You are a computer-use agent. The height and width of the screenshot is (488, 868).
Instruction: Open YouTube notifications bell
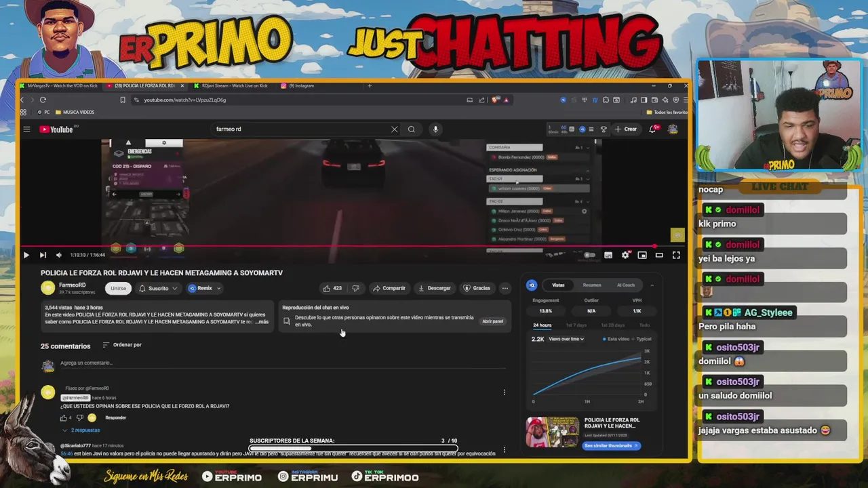click(653, 129)
